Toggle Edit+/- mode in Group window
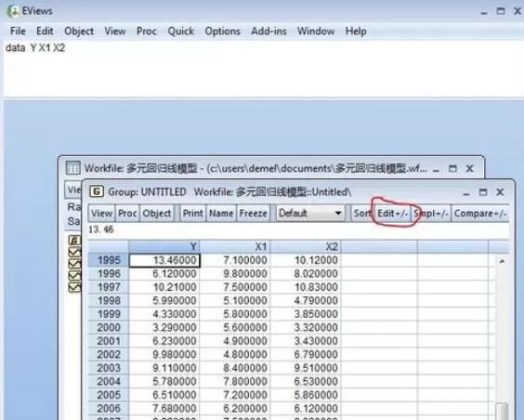 pyautogui.click(x=392, y=213)
